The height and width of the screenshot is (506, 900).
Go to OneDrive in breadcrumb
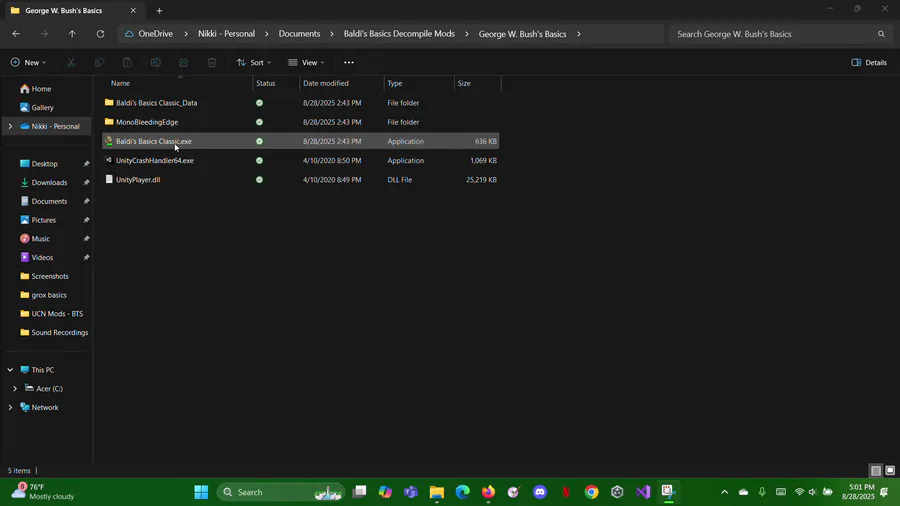click(149, 34)
